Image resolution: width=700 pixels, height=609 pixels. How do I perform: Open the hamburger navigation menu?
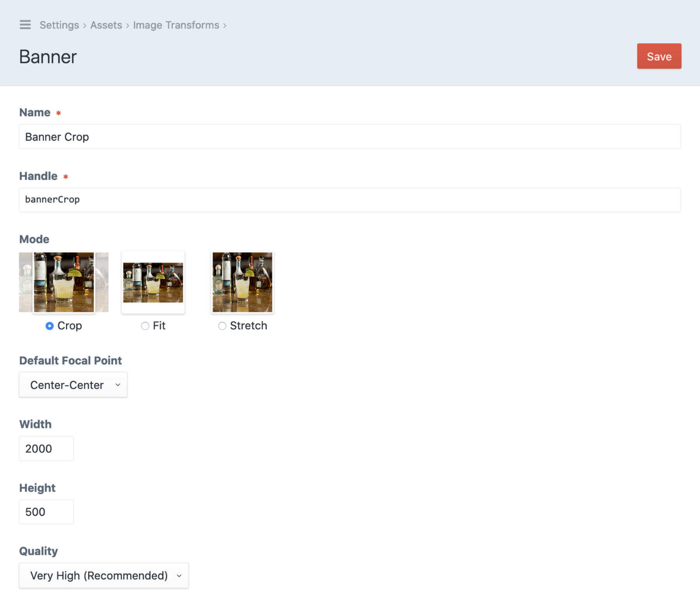click(25, 25)
